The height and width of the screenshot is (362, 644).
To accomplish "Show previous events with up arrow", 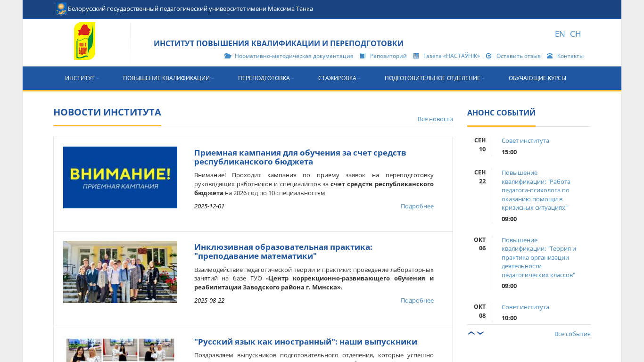I will [x=471, y=333].
